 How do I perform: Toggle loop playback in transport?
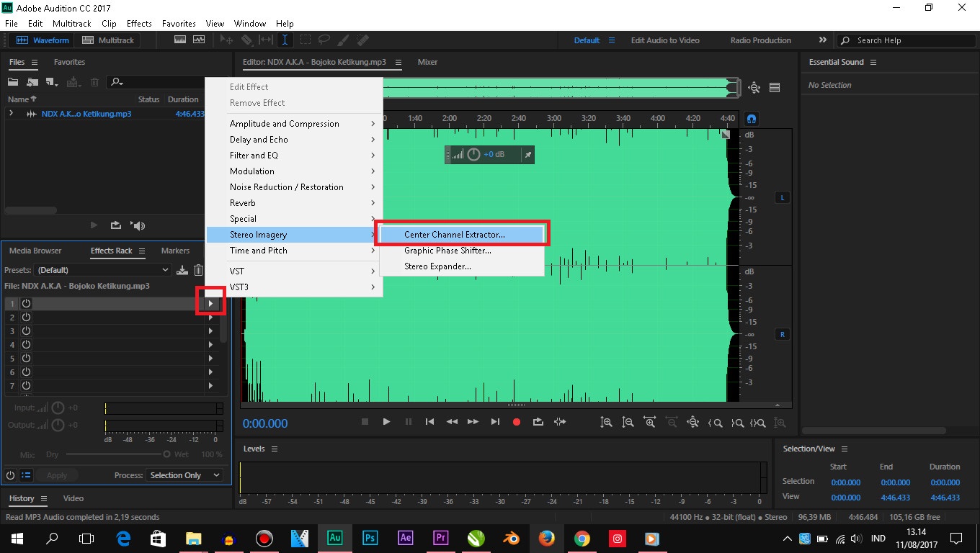(538, 422)
